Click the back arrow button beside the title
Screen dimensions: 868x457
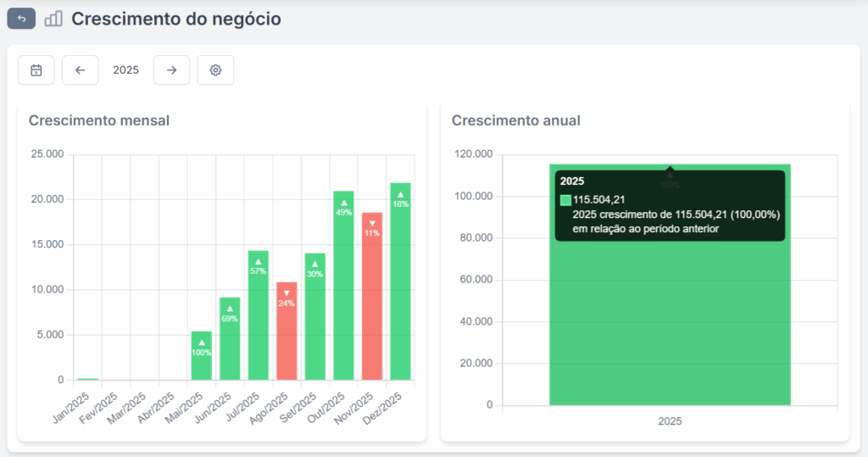21,19
